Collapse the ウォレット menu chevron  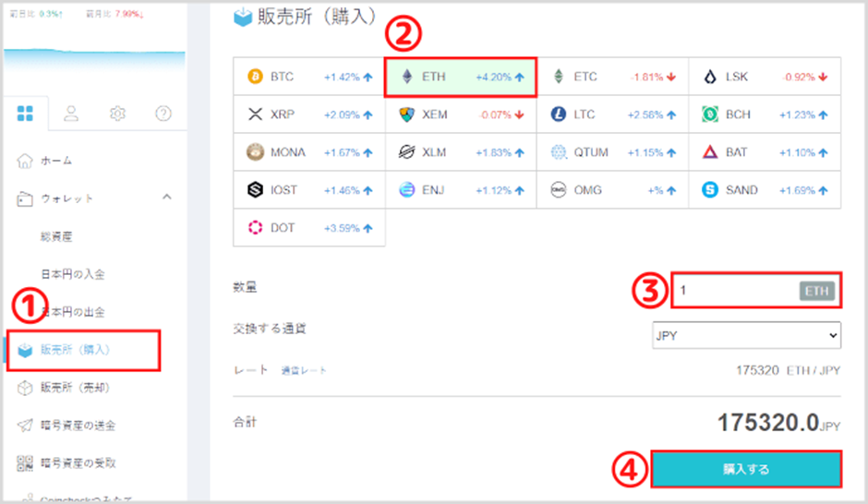click(167, 197)
